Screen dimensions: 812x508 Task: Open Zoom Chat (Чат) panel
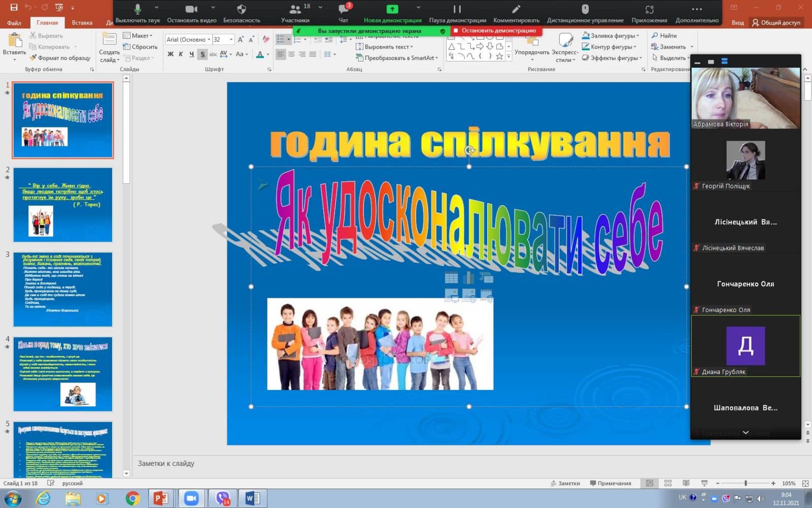[344, 13]
